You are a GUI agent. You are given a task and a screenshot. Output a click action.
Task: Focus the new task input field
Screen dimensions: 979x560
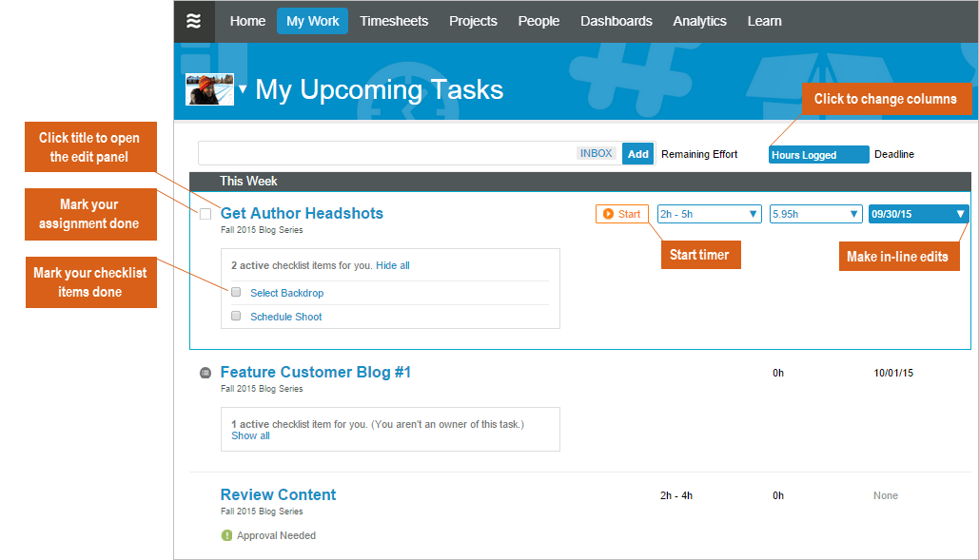pyautogui.click(x=385, y=153)
